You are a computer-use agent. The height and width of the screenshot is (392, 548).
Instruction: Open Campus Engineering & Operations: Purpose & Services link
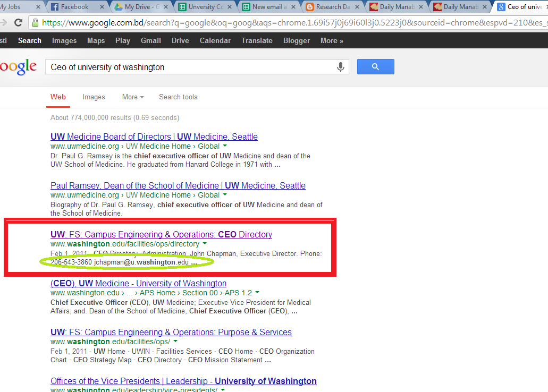tap(171, 333)
